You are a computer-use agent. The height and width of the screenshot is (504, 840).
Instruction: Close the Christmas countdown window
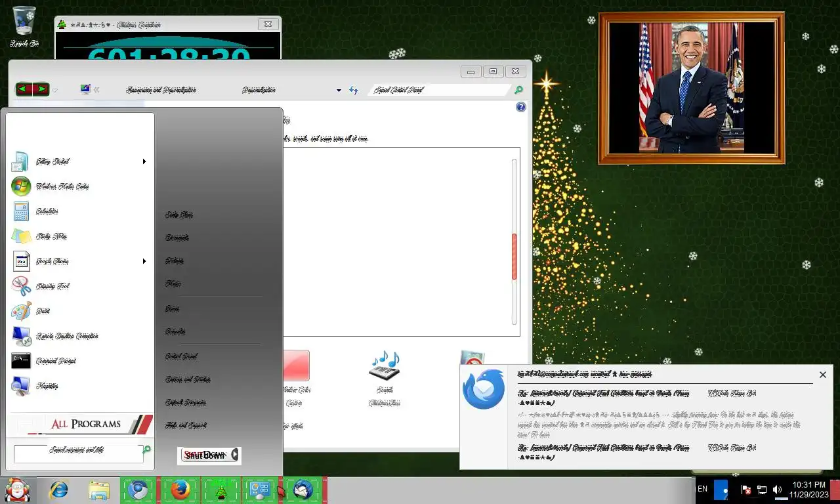click(268, 24)
